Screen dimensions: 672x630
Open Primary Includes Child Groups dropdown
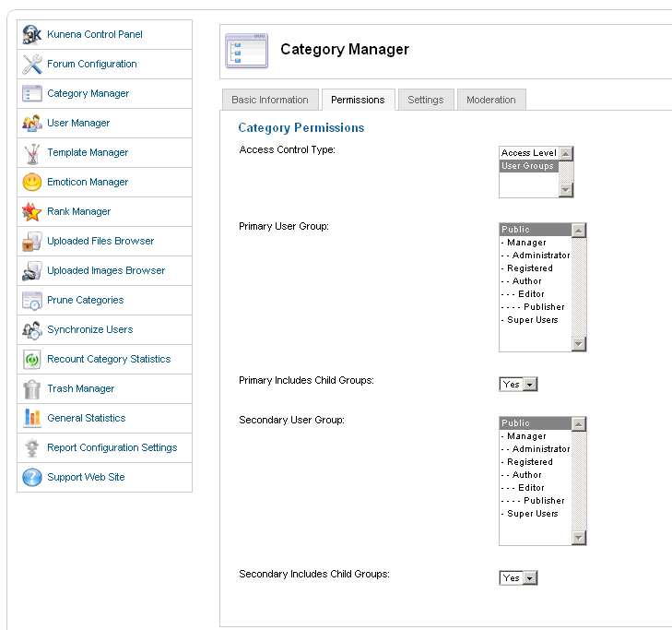[518, 384]
